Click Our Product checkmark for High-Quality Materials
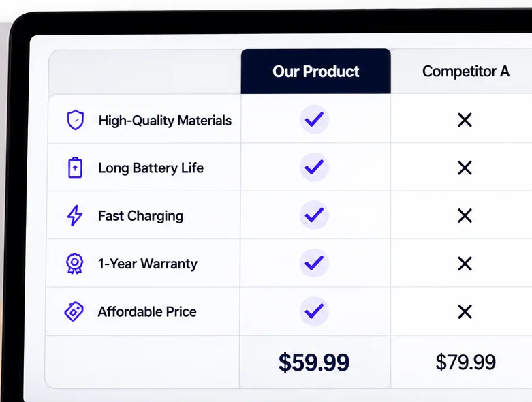Screen dimensions: 532x402 click(314, 119)
